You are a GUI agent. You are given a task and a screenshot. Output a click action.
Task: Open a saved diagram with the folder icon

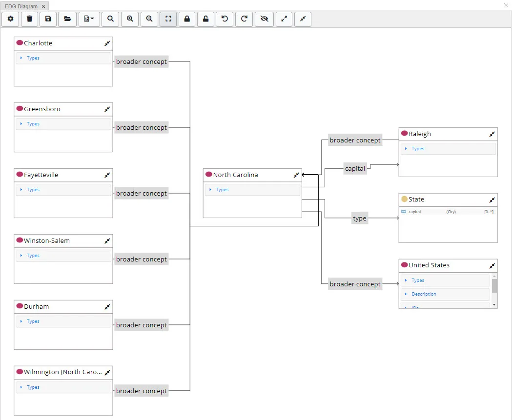coord(67,19)
